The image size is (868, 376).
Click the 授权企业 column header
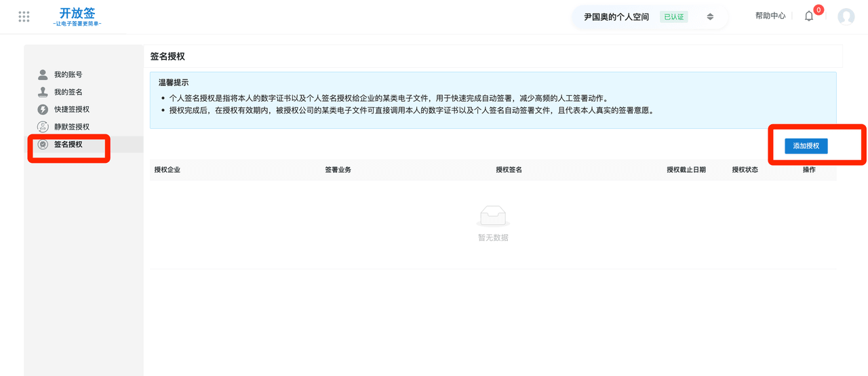(x=167, y=170)
